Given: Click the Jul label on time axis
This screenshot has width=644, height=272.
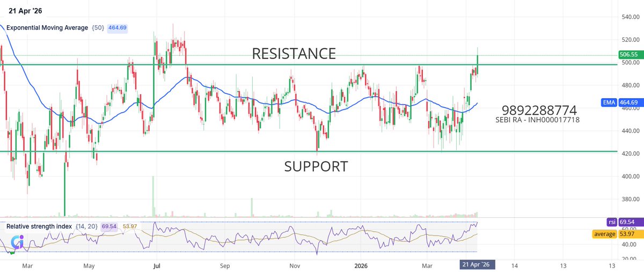Looking at the screenshot, I should pos(157,266).
